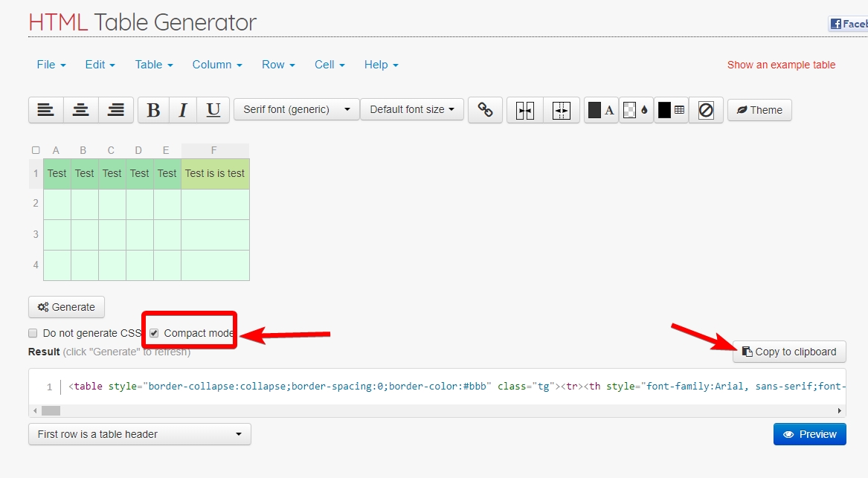Open the Serif font (generic) dropdown
Screen dimensions: 868x478
(296, 109)
